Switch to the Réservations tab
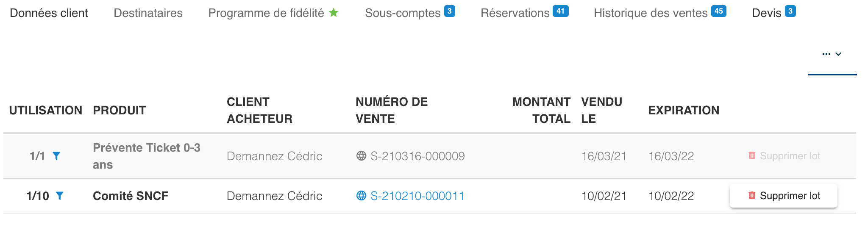868x233 pixels. coord(515,13)
